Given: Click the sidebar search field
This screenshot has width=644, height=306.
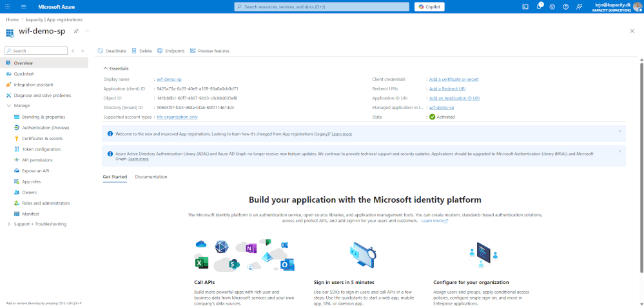Looking at the screenshot, I should pos(35,50).
